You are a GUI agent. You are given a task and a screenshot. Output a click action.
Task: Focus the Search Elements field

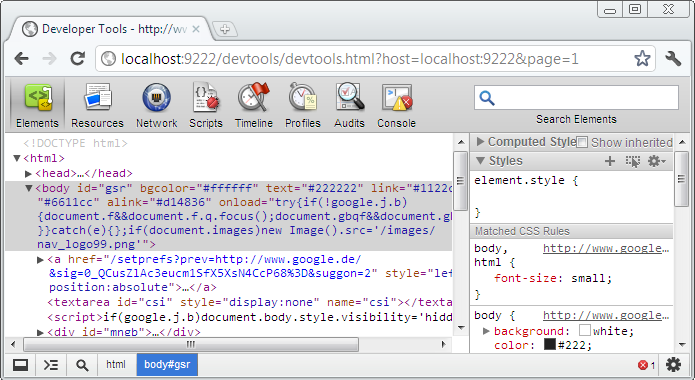(576, 98)
